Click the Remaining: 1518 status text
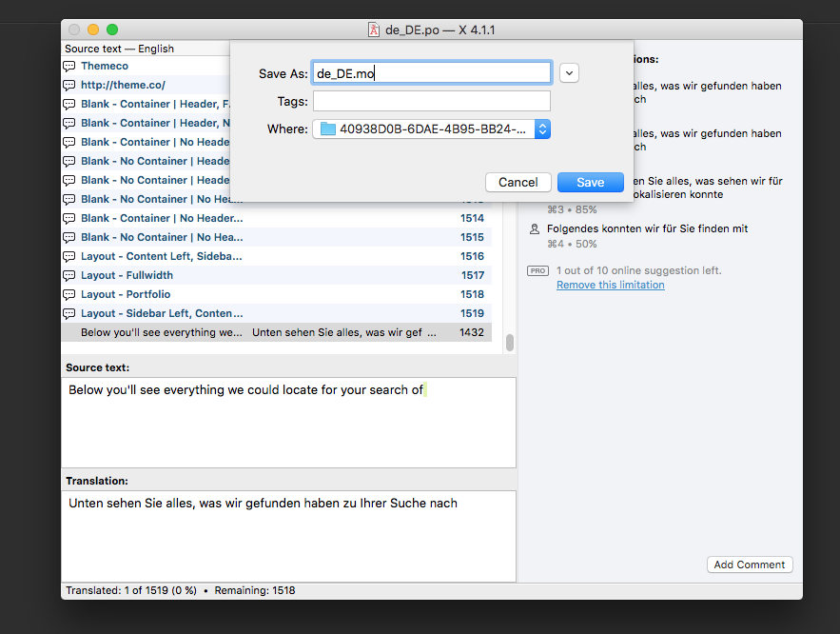 tap(255, 590)
